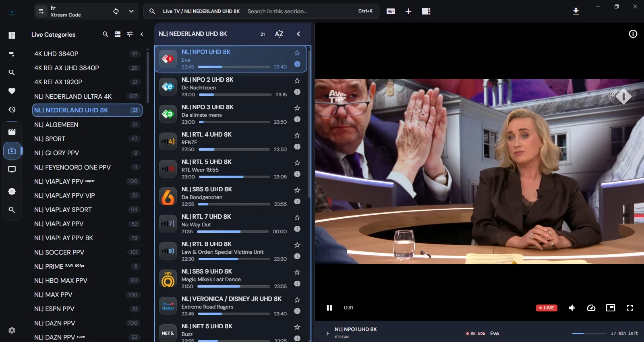This screenshot has height=342, width=644.
Task: Play NL| VERONICA / DISNEY JR channel
Action: (x=231, y=306)
